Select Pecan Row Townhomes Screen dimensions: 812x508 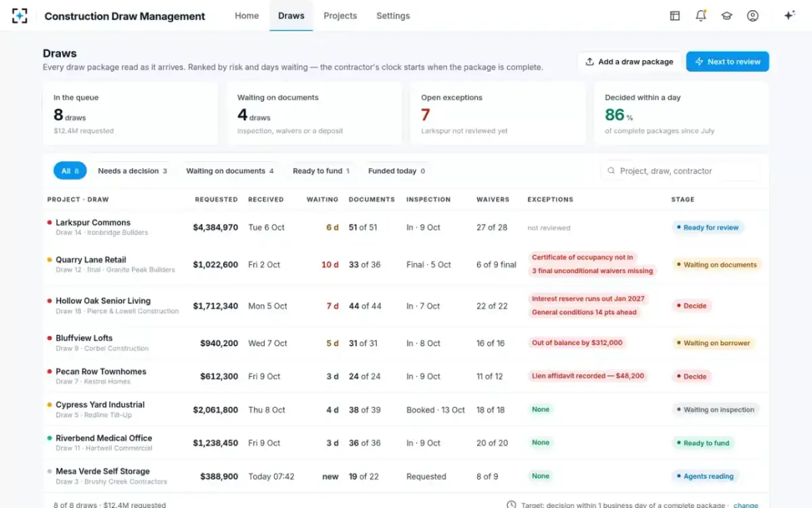point(101,371)
